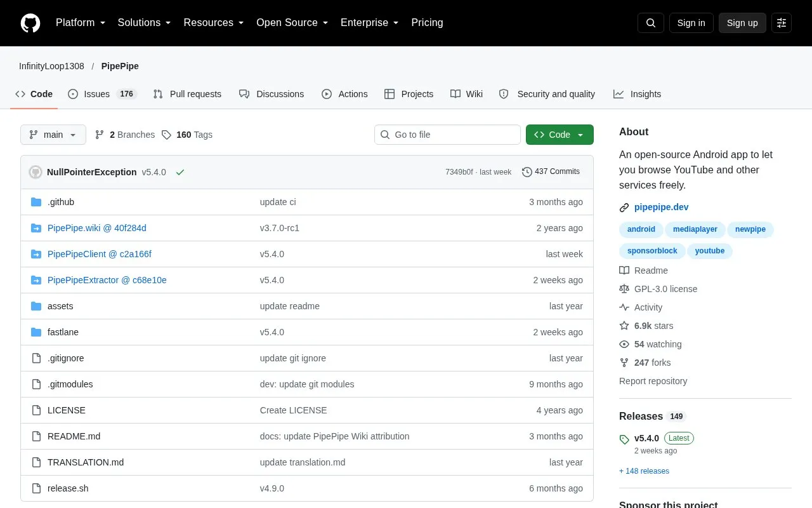Open the Wiki tab
The height and width of the screenshot is (508, 812).
(x=466, y=94)
